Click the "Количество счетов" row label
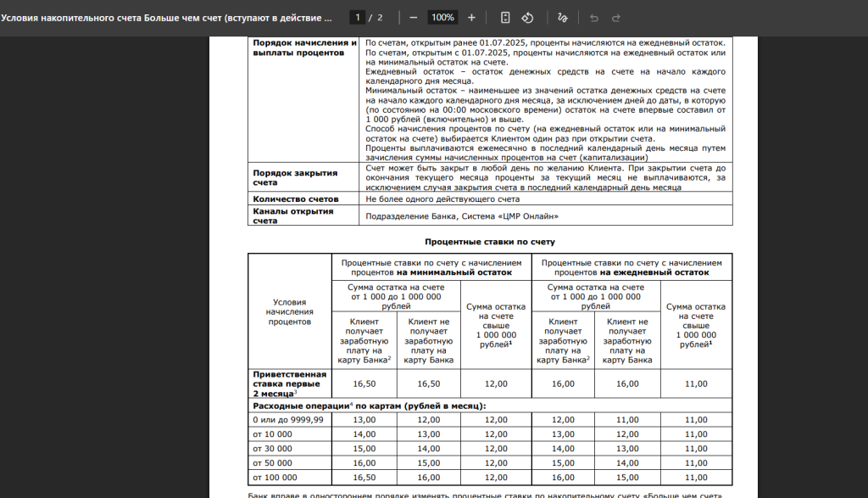Viewport: 868px width, 498px height. pos(296,199)
